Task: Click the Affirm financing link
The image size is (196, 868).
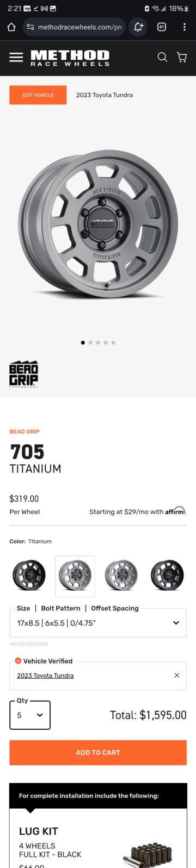Action: click(x=175, y=511)
